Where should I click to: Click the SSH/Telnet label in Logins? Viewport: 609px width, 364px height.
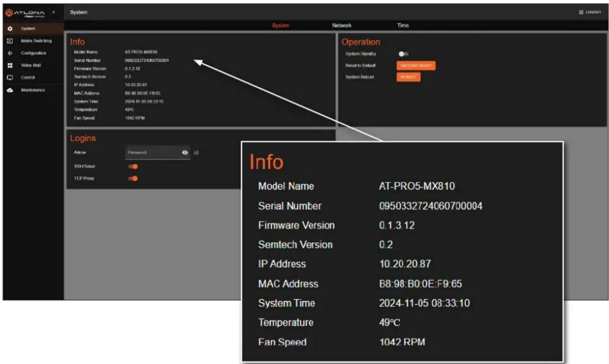tap(85, 166)
